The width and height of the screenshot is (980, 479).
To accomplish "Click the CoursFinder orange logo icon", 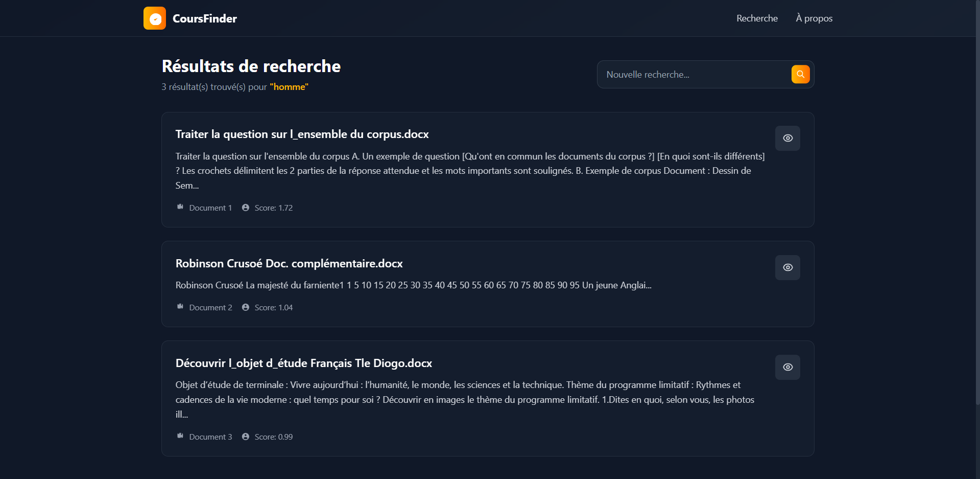I will (155, 18).
